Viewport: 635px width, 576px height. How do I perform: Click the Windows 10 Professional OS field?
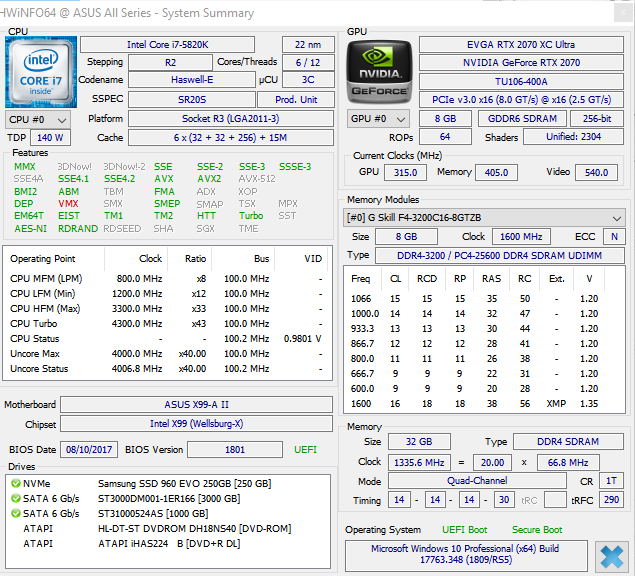tap(466, 554)
